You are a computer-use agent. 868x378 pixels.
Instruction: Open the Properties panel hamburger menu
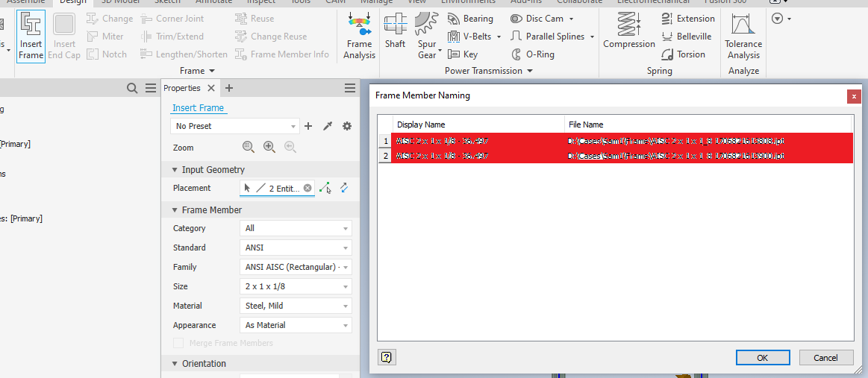pyautogui.click(x=350, y=88)
